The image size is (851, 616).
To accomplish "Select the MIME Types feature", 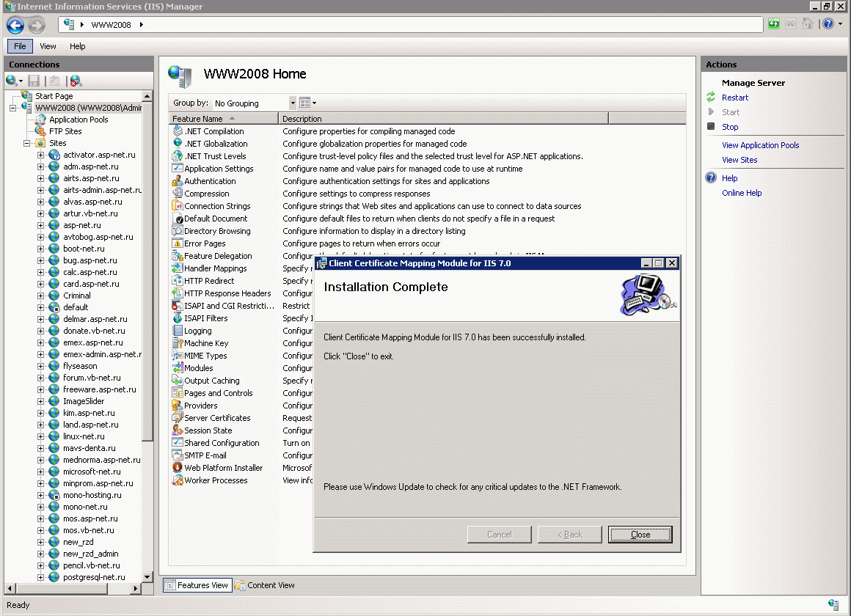I will point(205,356).
